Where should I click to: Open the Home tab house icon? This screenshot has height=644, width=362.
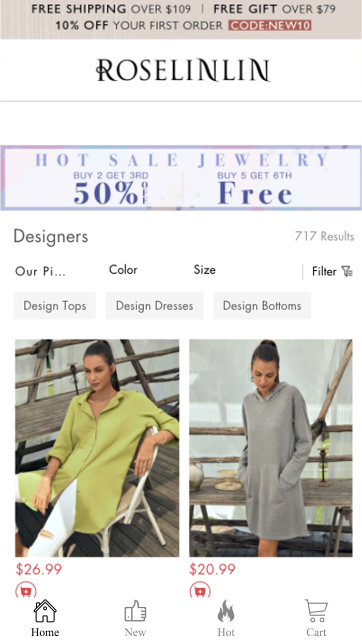(45, 611)
